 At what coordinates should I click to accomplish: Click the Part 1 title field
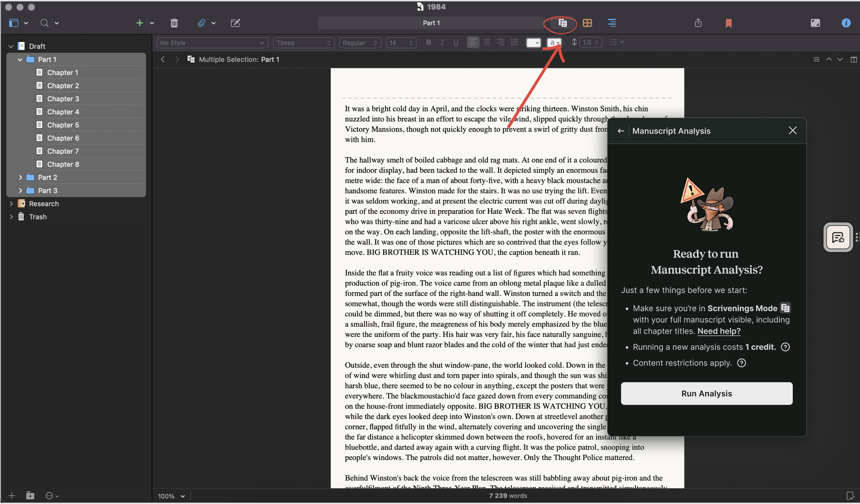click(x=431, y=23)
